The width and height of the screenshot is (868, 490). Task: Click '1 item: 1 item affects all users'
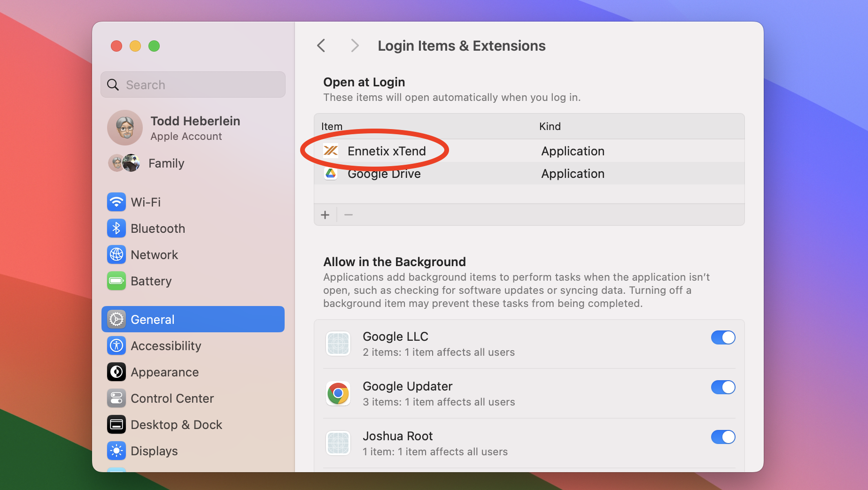[435, 452]
